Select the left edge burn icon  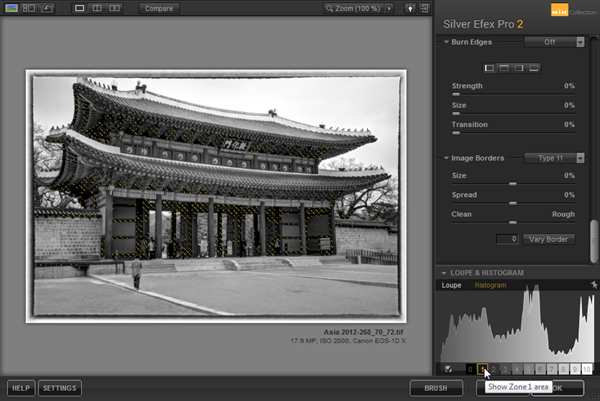pos(490,67)
